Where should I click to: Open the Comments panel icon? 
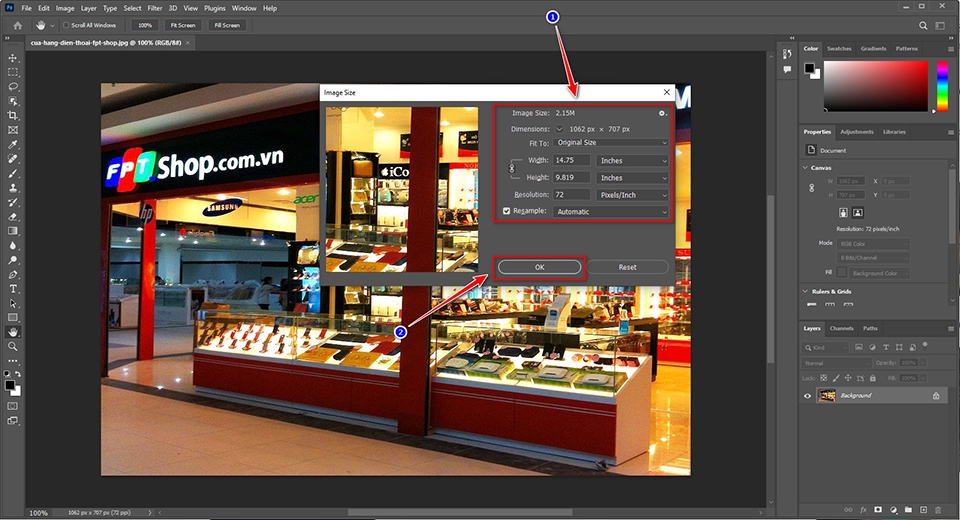[x=787, y=70]
